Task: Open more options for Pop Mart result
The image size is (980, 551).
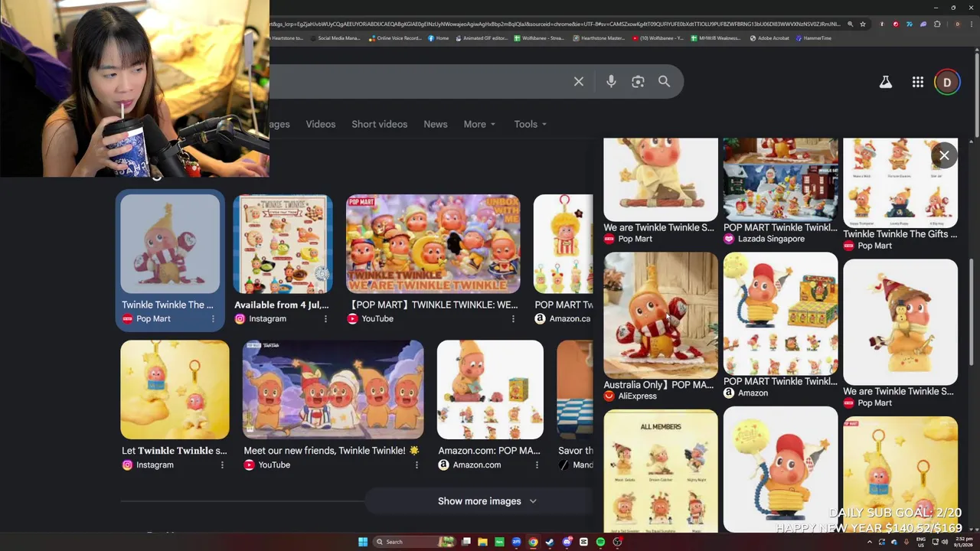Action: (213, 318)
